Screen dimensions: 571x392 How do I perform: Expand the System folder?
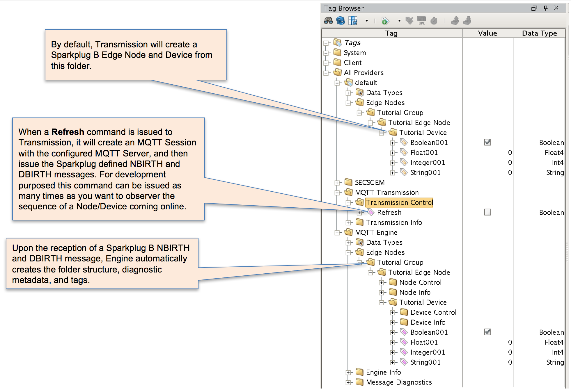tap(326, 53)
